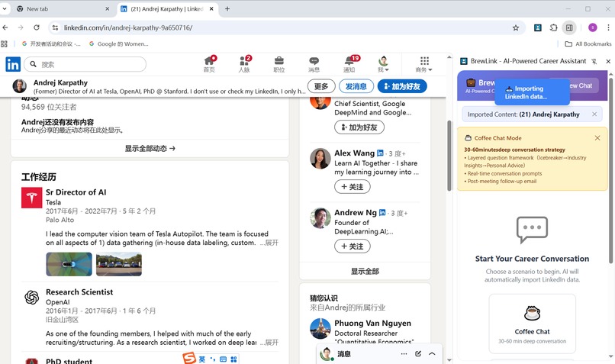Add Andrej Karpathy as a connection

point(402,86)
